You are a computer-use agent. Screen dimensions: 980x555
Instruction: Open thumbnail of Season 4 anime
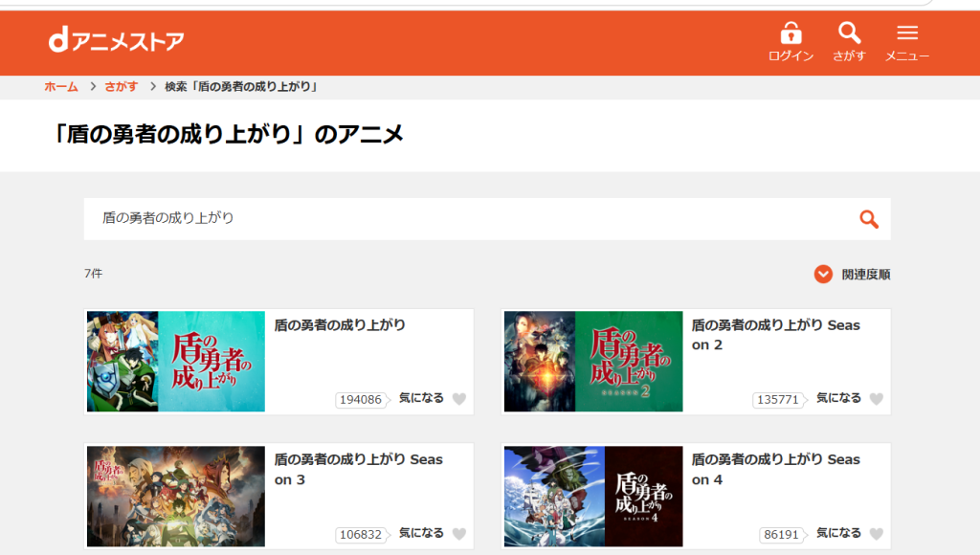pyautogui.click(x=593, y=497)
